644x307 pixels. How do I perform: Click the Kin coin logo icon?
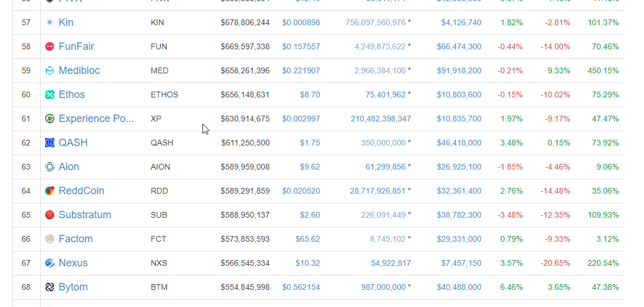[x=50, y=23]
